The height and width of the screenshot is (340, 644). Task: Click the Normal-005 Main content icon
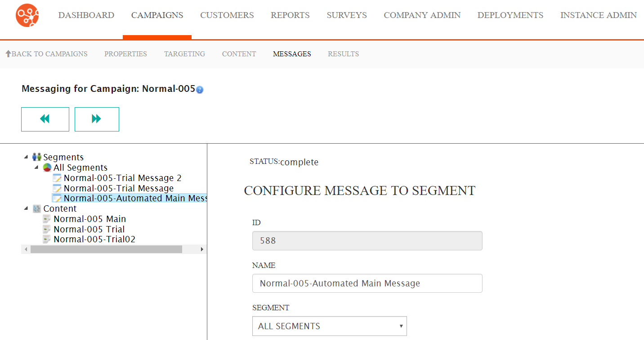coord(47,219)
